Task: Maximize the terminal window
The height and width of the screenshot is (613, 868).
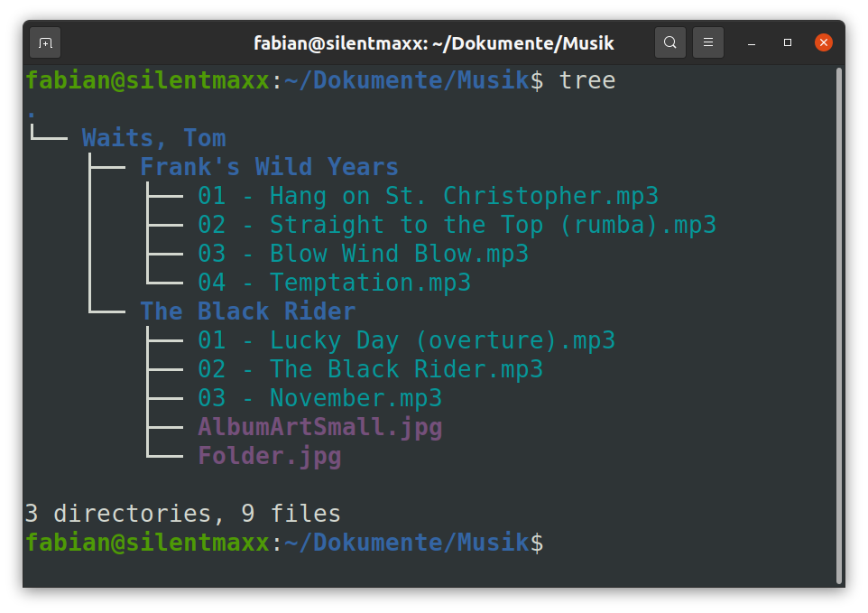Action: [x=788, y=42]
